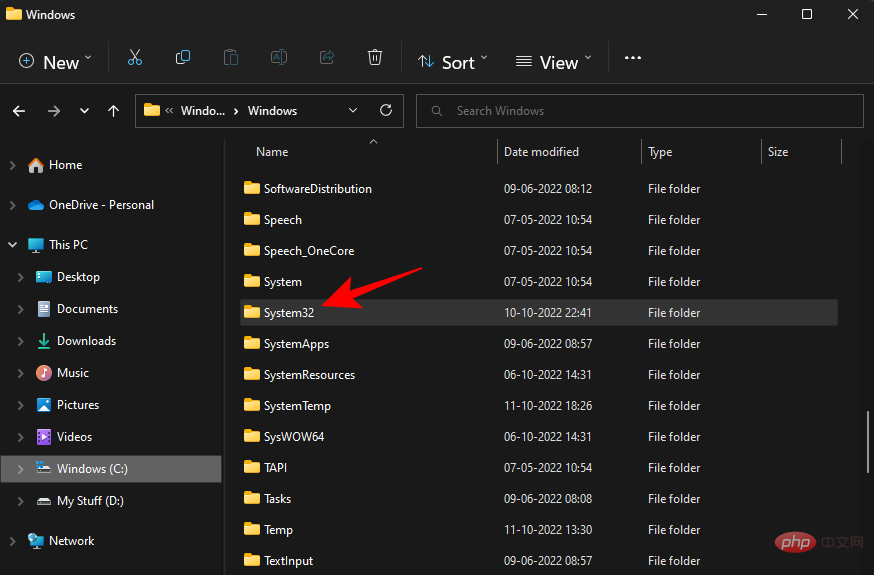Image resolution: width=874 pixels, height=575 pixels.
Task: Click the Cut scissors icon
Action: click(x=135, y=57)
